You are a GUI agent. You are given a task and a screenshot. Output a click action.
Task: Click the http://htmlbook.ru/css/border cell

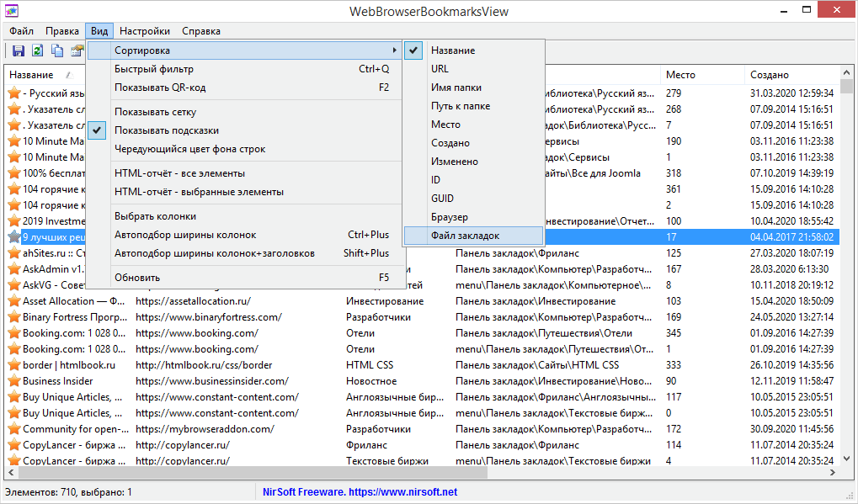tap(204, 365)
